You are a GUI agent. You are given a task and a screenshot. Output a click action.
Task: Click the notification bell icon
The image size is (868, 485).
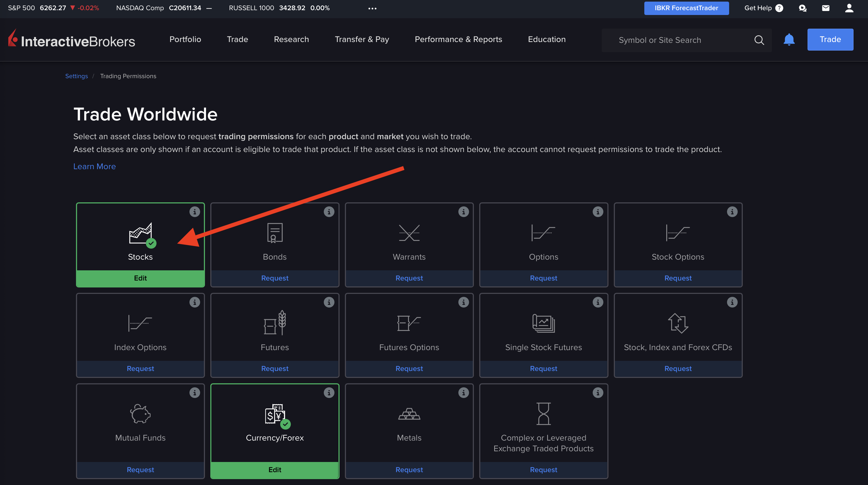tap(789, 40)
